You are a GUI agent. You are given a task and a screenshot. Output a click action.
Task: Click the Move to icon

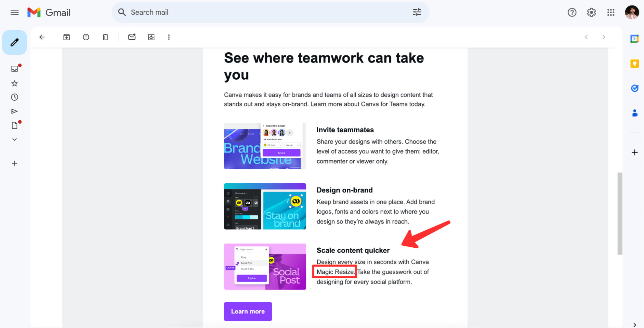click(151, 37)
